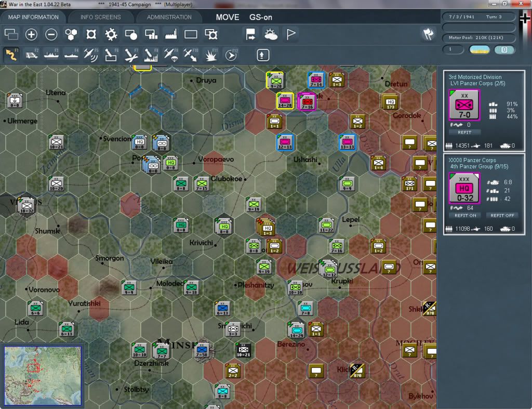532x409 pixels.
Task: Select the 10=32 unit at Vilnius
Action: 26,206
